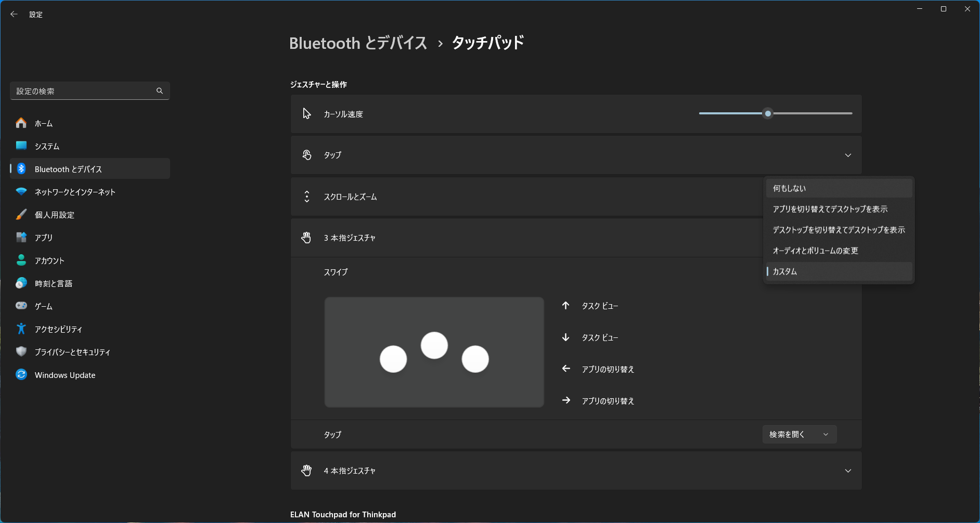Viewport: 980px width, 523px height.
Task: Go back using the back arrow
Action: (14, 14)
